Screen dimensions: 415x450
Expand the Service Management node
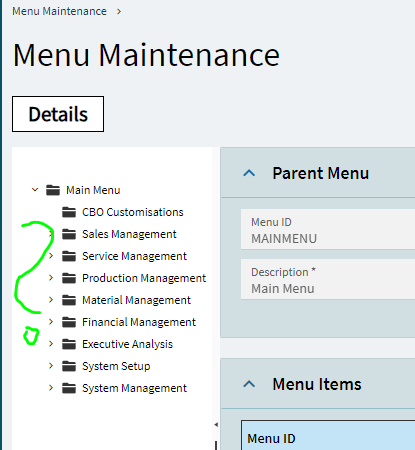pyautogui.click(x=51, y=256)
